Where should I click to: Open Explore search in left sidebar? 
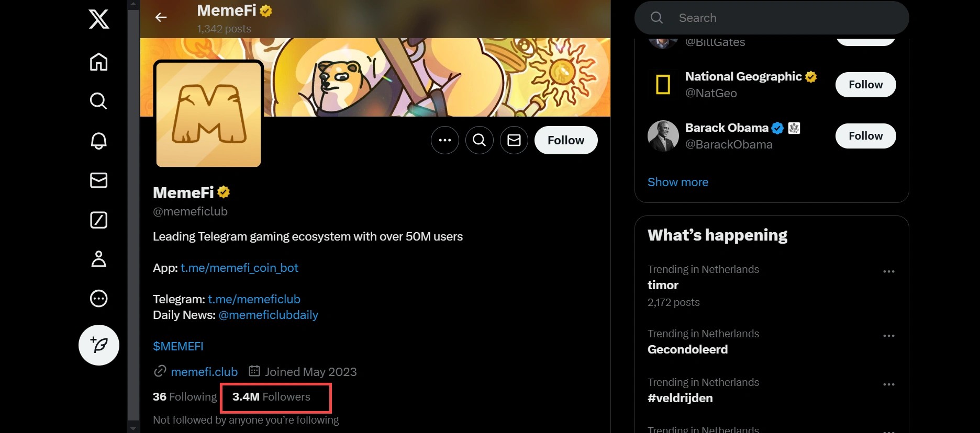pos(99,100)
